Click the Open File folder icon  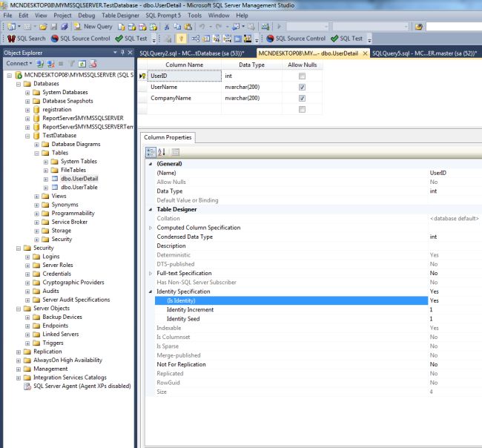click(x=43, y=27)
